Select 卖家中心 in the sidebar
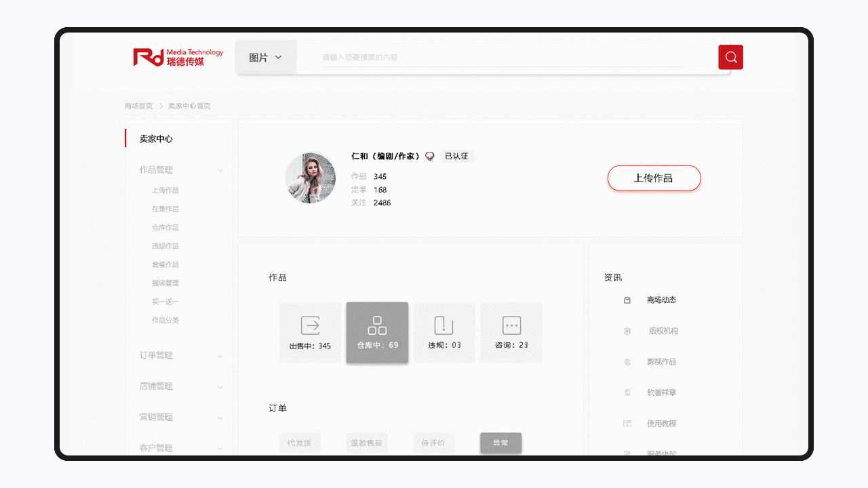Viewport: 868px width, 488px height. 156,139
